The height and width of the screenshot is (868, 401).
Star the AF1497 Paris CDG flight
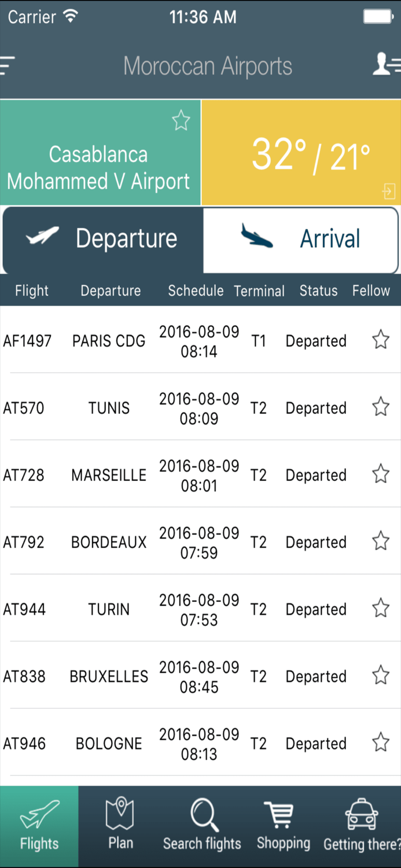click(x=380, y=340)
